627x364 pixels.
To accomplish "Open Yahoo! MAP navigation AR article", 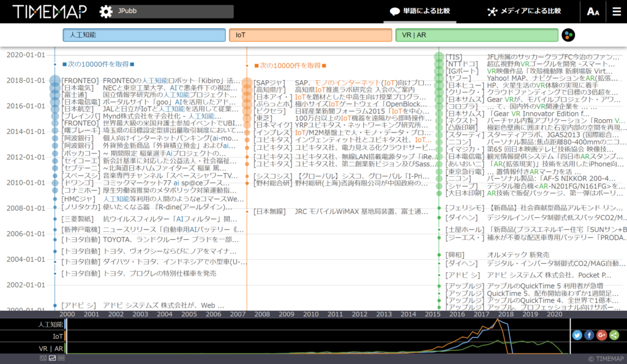I will [532, 78].
